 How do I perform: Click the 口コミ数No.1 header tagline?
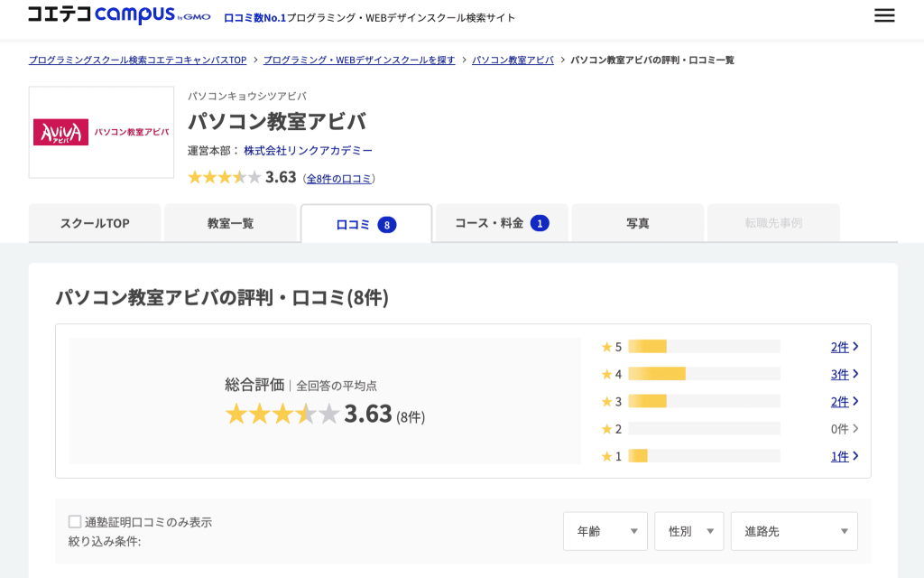(254, 18)
